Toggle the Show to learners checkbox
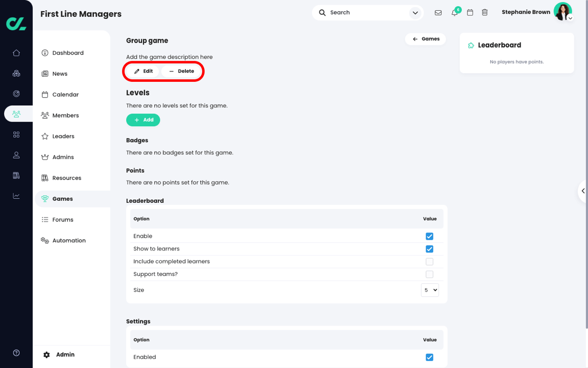 429,249
